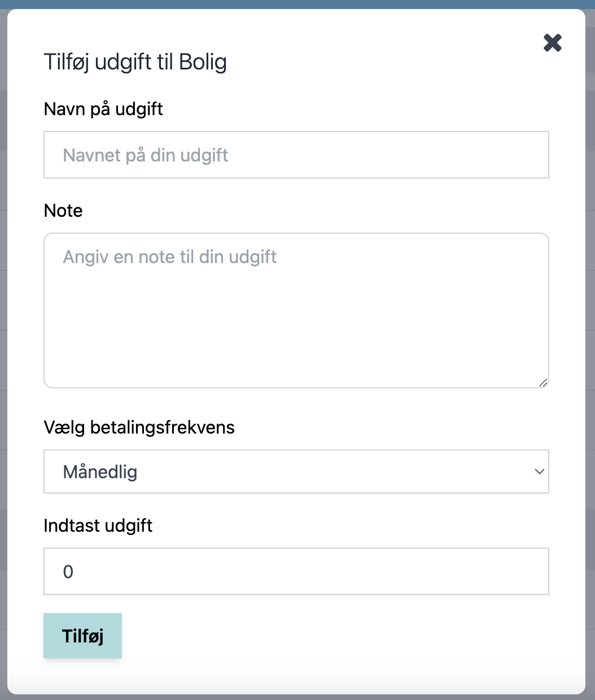Click the blue header strip behind the dialog

click(x=297, y=4)
